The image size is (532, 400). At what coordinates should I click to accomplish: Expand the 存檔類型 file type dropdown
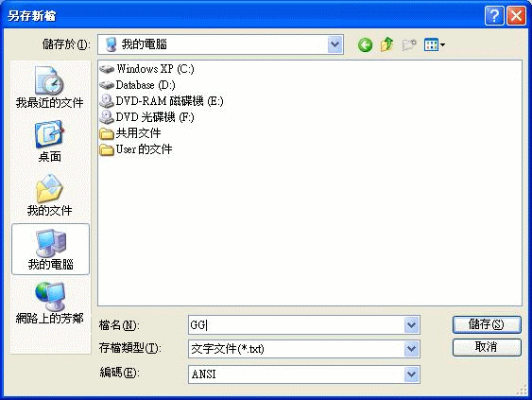tap(411, 349)
